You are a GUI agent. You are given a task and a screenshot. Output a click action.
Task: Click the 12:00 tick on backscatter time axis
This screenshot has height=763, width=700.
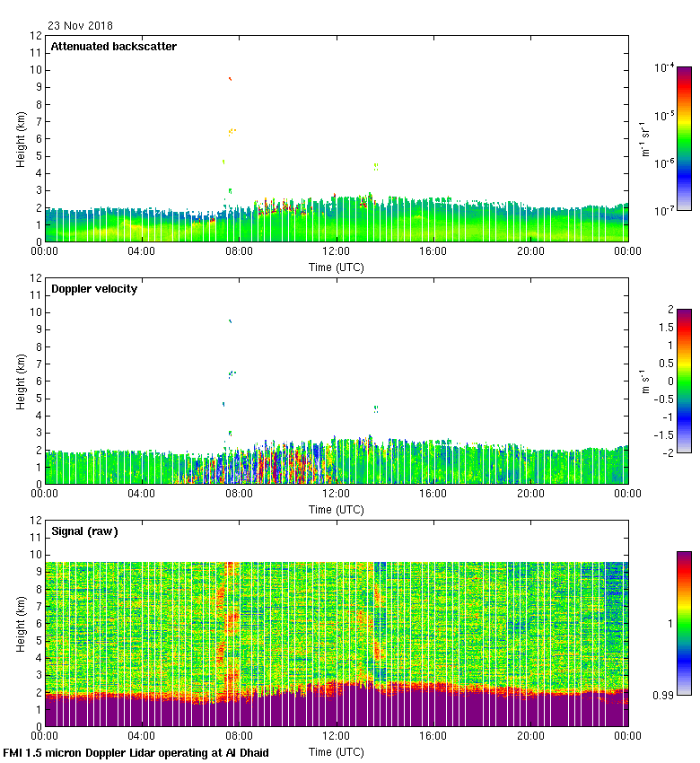click(x=337, y=251)
